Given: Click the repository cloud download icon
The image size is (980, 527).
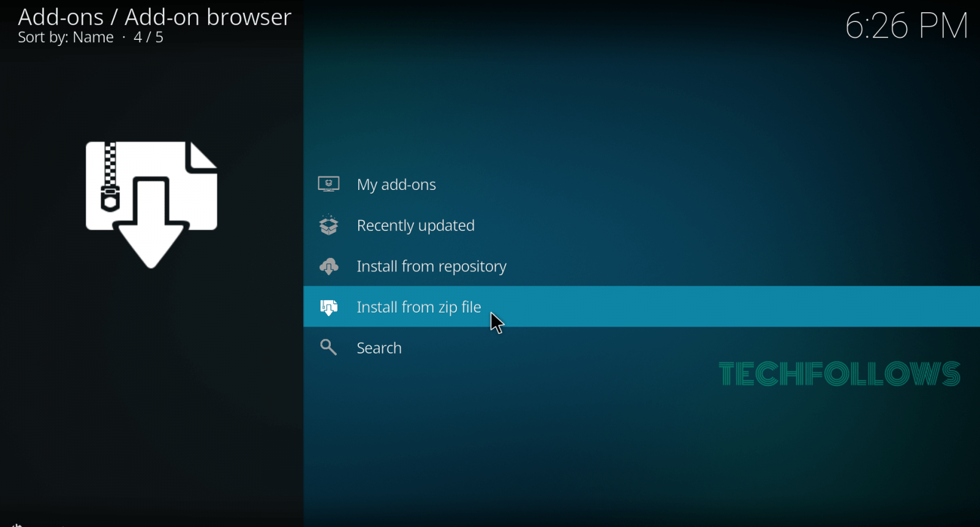Looking at the screenshot, I should click(x=329, y=266).
